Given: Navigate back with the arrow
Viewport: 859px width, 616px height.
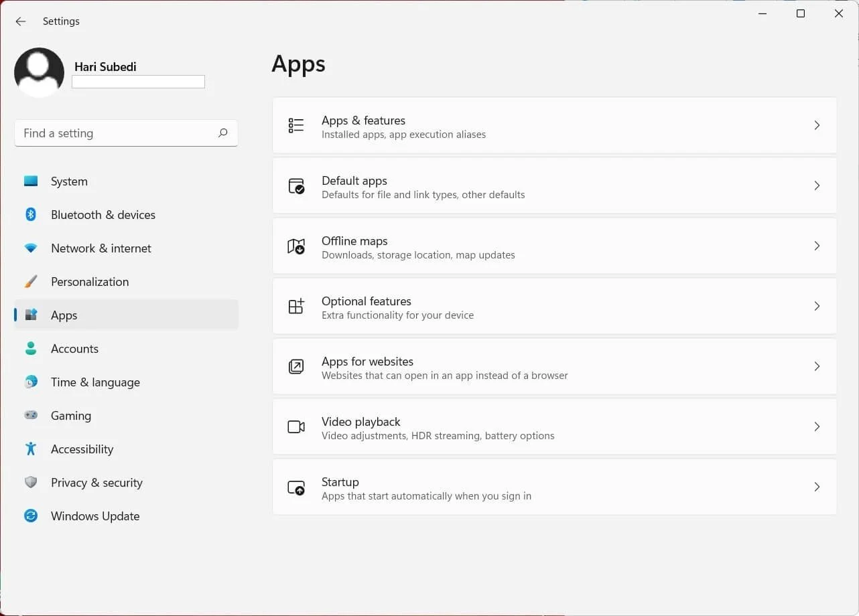Looking at the screenshot, I should 20,21.
